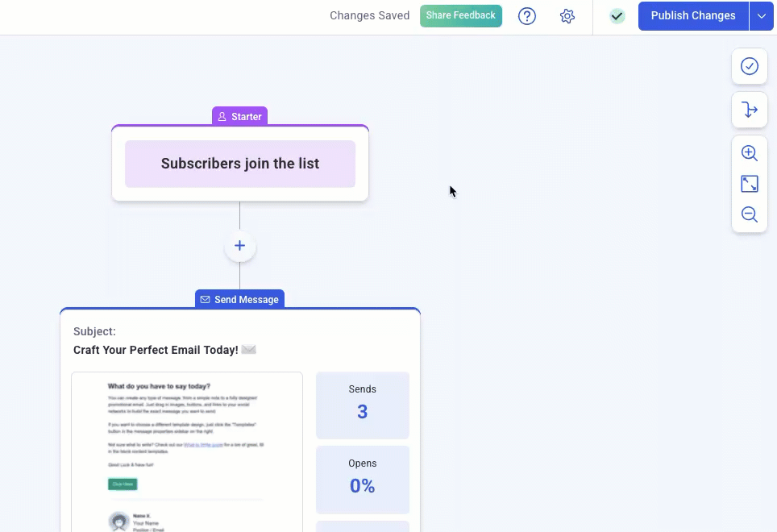Select the Starter tab label
777x532 pixels.
coord(240,117)
